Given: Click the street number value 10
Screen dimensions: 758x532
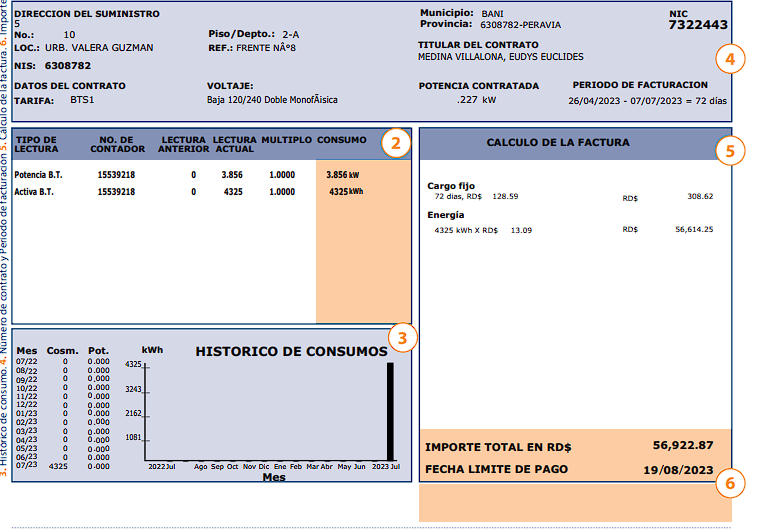Looking at the screenshot, I should point(69,34).
